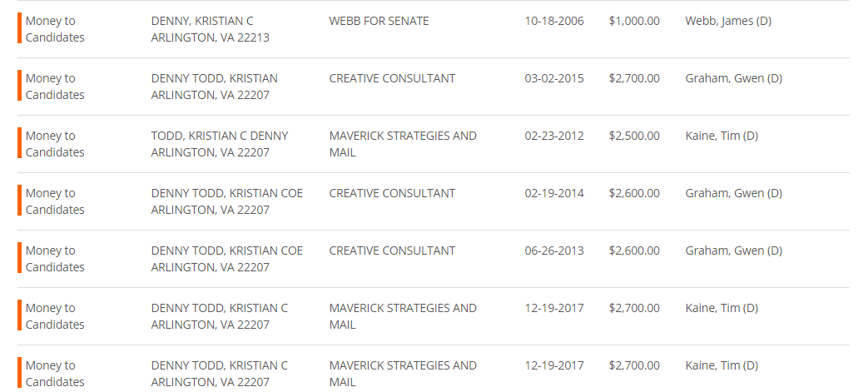Image resolution: width=868 pixels, height=392 pixels.
Task: Click the $2,600.00 amount dated 02-19-2014
Action: coord(634,194)
